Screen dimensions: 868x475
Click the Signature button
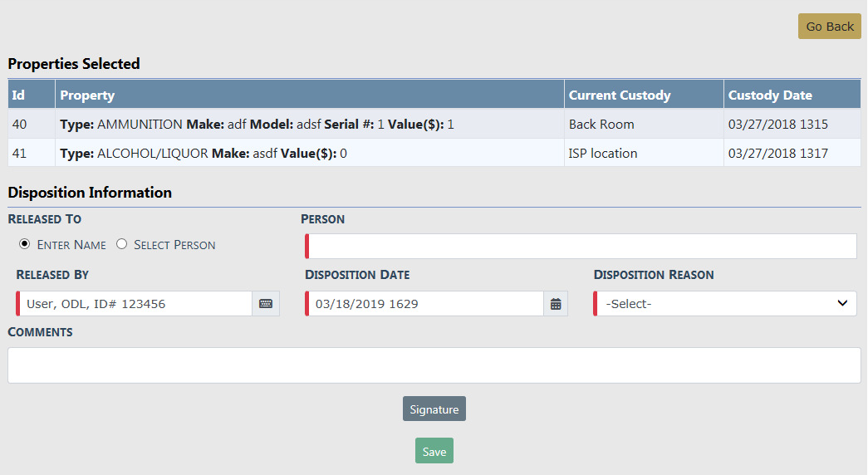click(x=434, y=409)
